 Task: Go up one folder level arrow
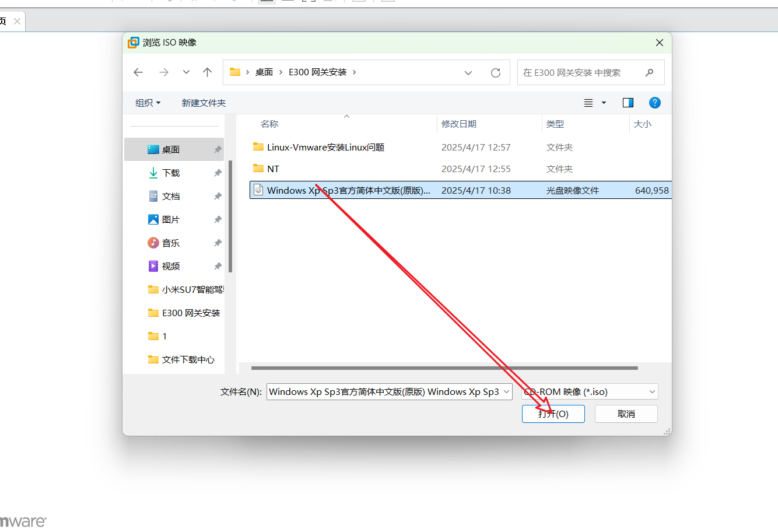coord(207,72)
